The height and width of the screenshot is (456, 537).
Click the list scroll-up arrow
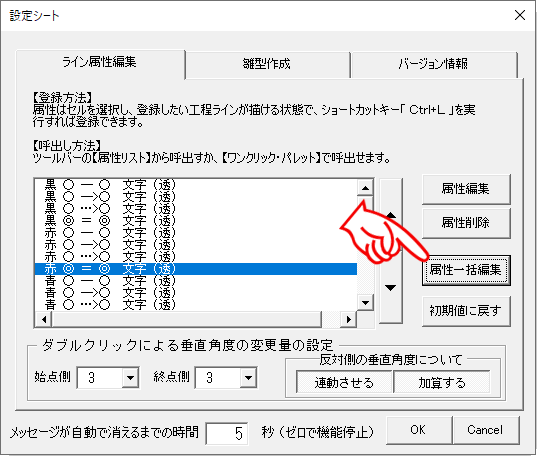(x=365, y=188)
